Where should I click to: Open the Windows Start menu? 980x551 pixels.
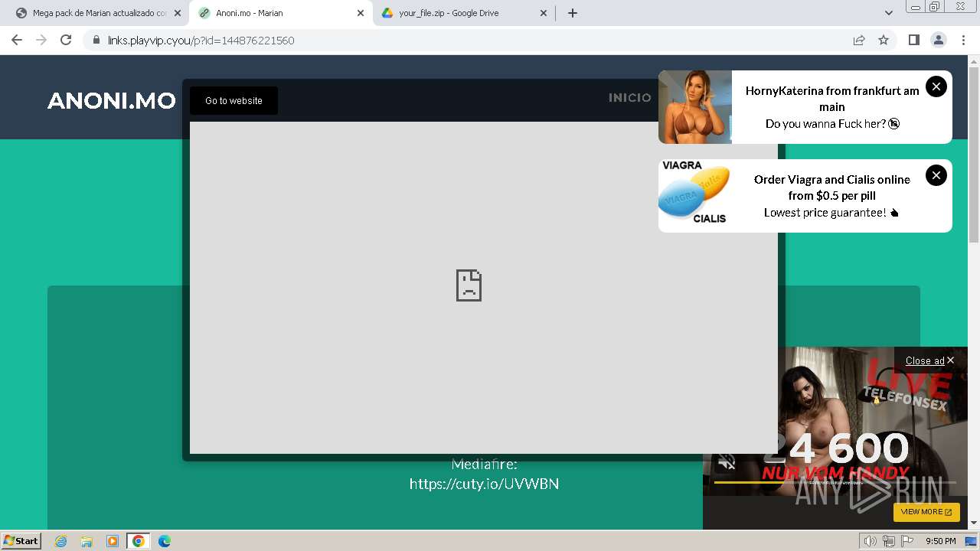coord(21,540)
